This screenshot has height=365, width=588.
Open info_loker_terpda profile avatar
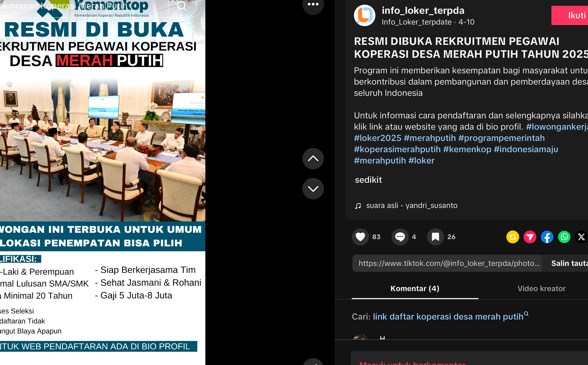pyautogui.click(x=364, y=15)
